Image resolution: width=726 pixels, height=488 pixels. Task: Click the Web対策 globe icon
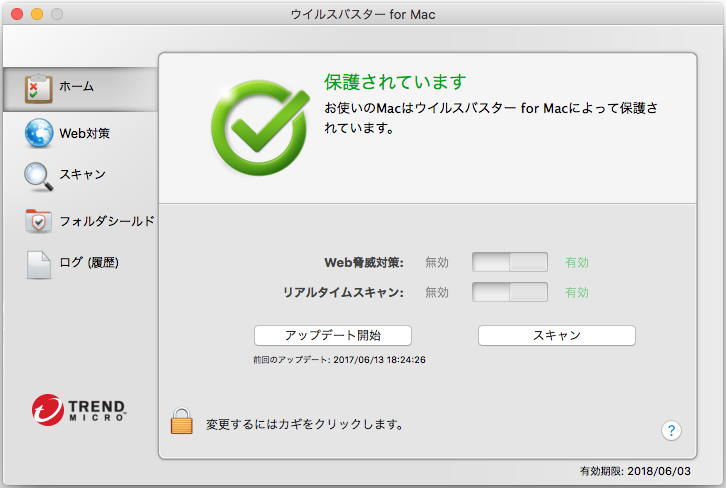39,133
